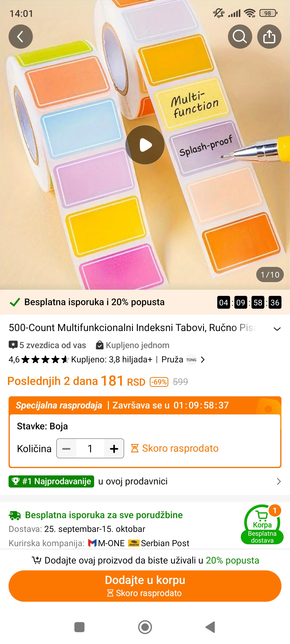Tap the TONG seller logo
The image size is (290, 644).
click(x=191, y=360)
